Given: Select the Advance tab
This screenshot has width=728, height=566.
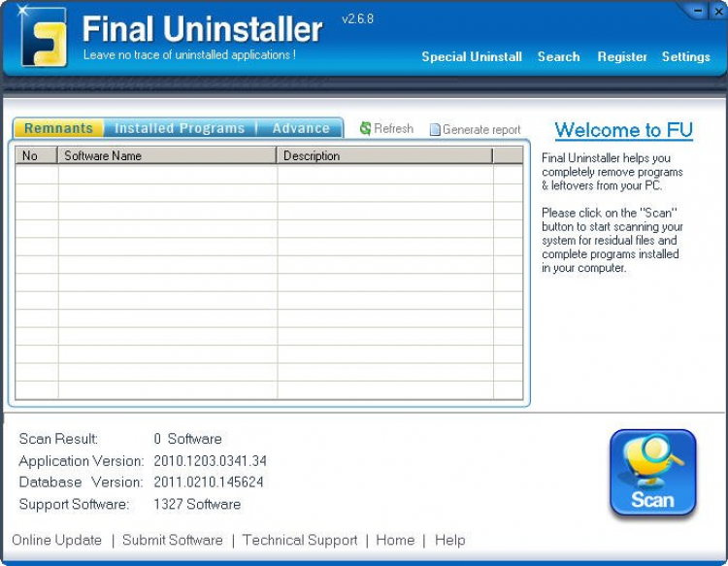Looking at the screenshot, I should [301, 128].
